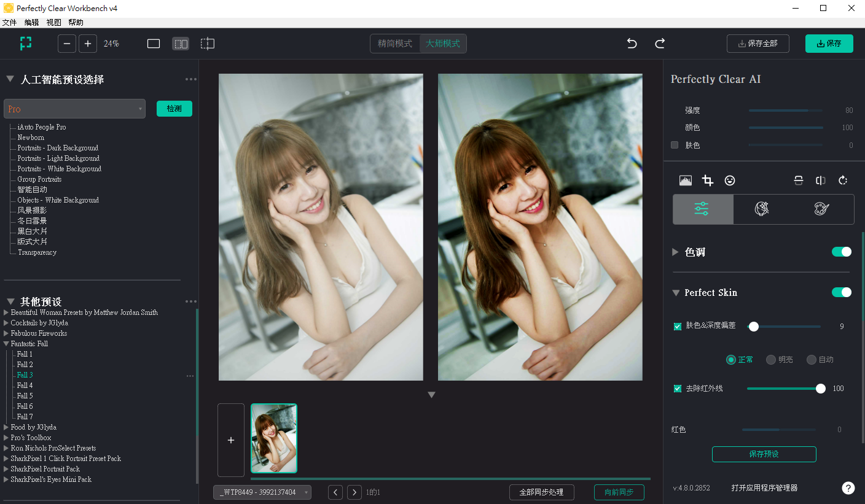This screenshot has width=865, height=504.
Task: Click the redo arrow icon
Action: (x=660, y=44)
